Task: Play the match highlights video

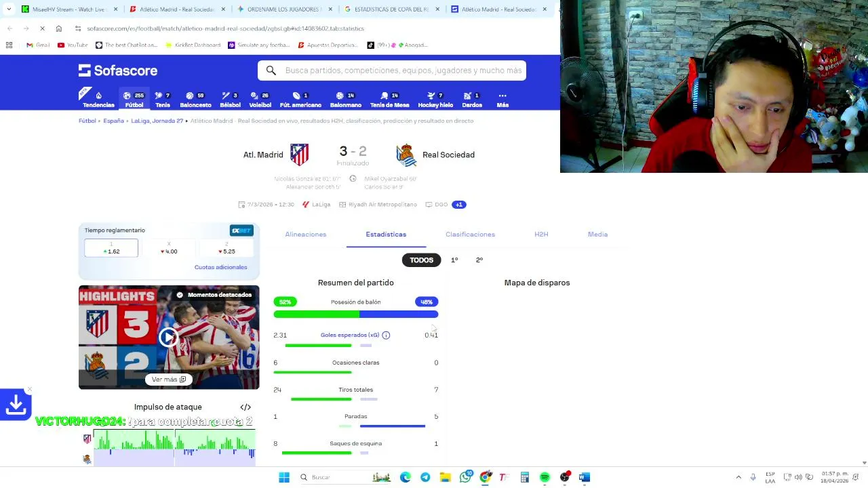Action: click(x=168, y=338)
